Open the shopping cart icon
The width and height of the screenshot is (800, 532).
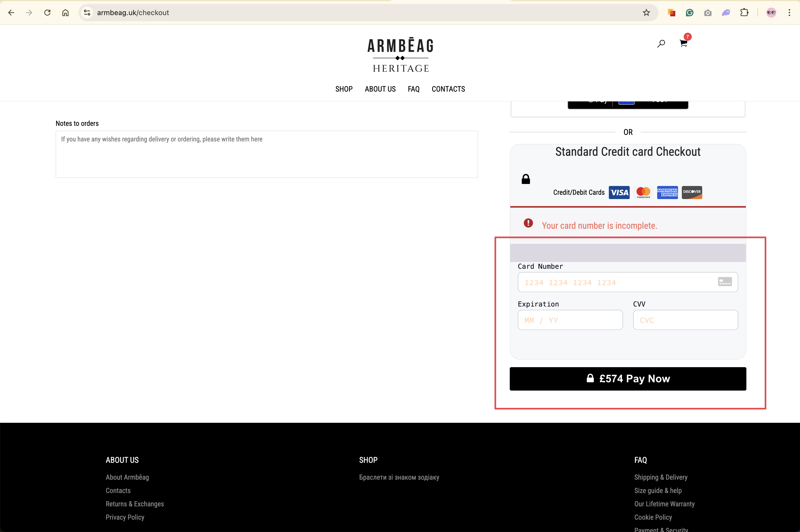(683, 44)
